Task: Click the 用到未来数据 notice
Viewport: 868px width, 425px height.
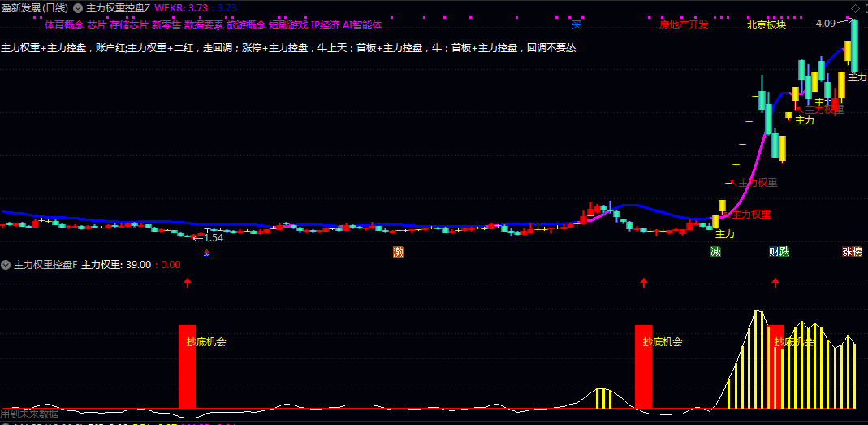Action: (29, 414)
